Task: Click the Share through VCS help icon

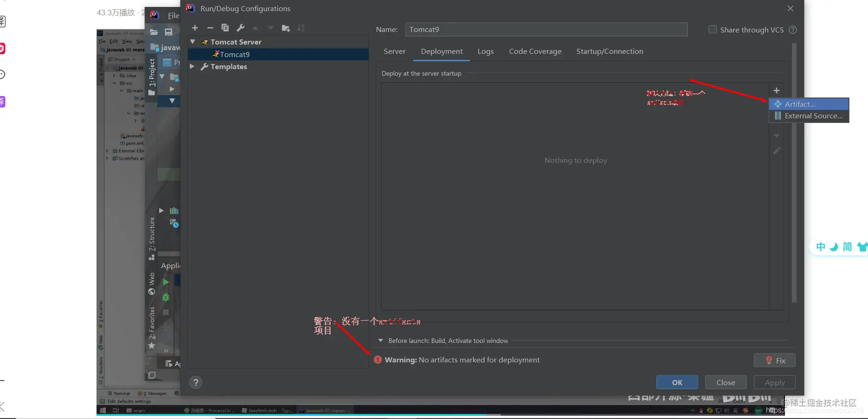Action: pyautogui.click(x=793, y=30)
